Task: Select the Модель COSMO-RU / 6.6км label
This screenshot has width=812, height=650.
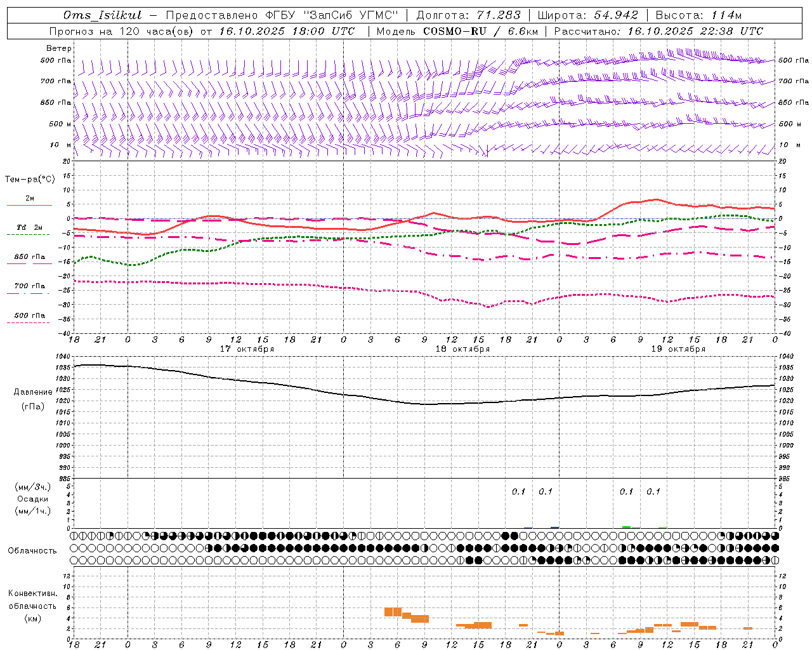Action: (x=457, y=31)
